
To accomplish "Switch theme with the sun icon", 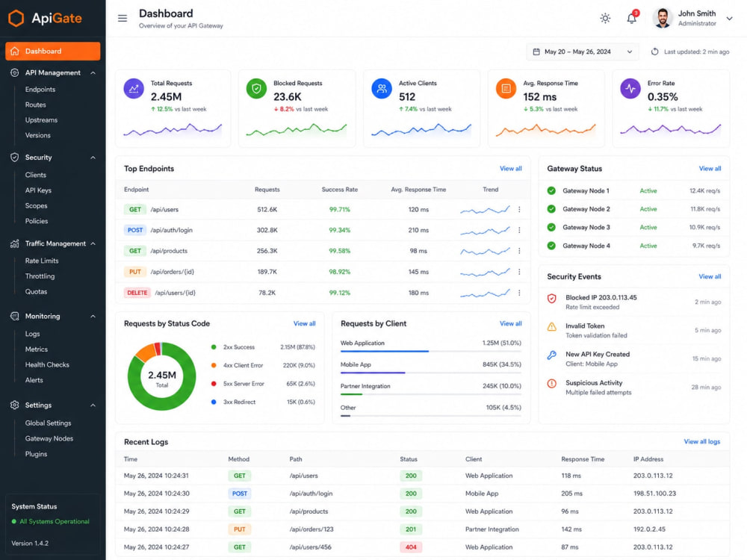I will coord(605,19).
